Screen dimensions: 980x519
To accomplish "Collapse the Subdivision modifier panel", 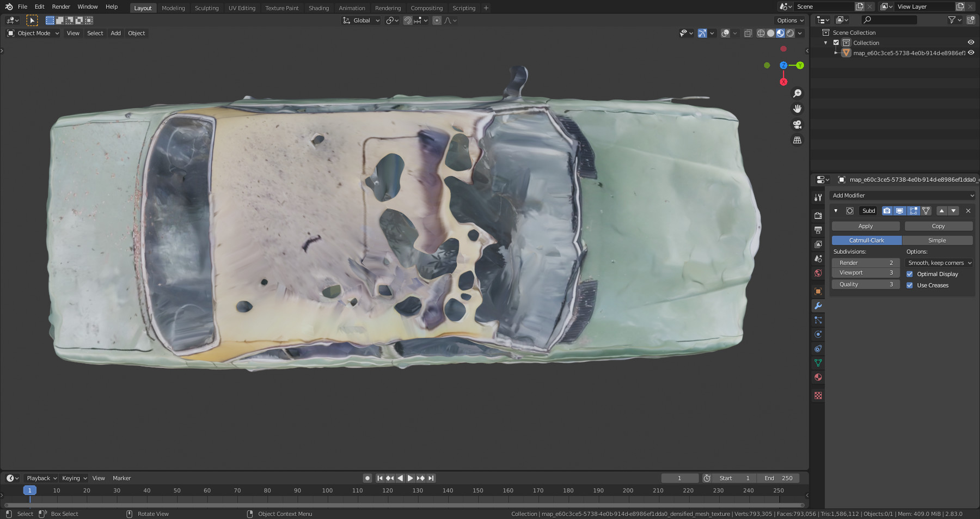I will click(x=836, y=211).
